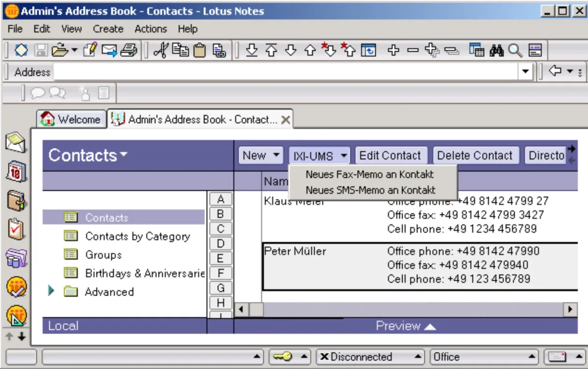Expand the Advanced folder in the navigation pane
The height and width of the screenshot is (369, 588).
tap(51, 292)
